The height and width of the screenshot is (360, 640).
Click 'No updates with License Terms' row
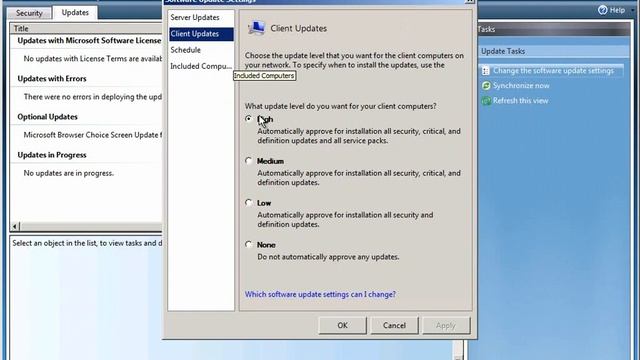coord(93,59)
